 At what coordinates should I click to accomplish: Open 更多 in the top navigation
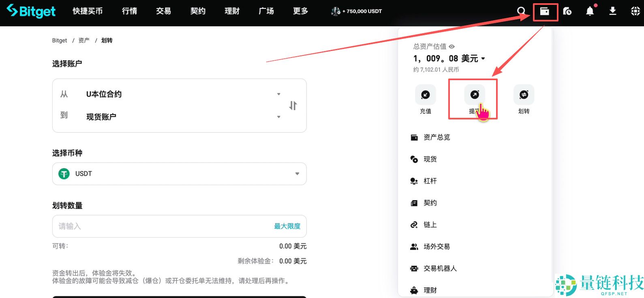point(301,11)
